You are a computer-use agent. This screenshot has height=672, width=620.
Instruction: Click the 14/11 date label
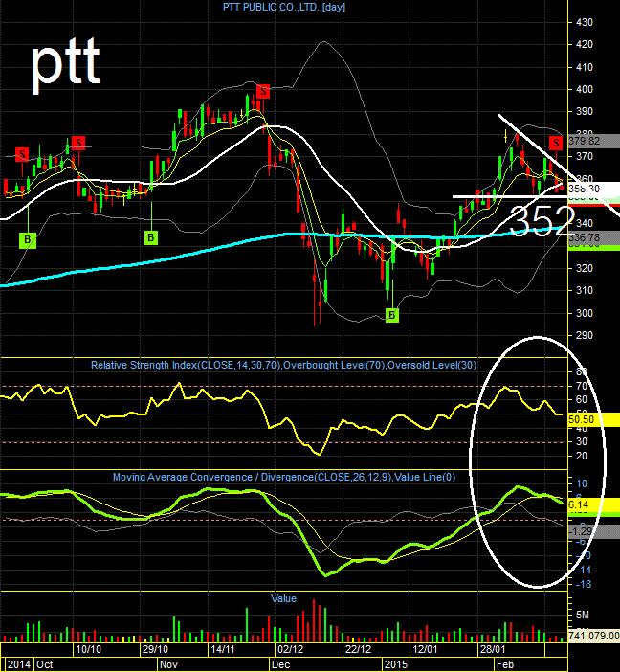click(223, 649)
